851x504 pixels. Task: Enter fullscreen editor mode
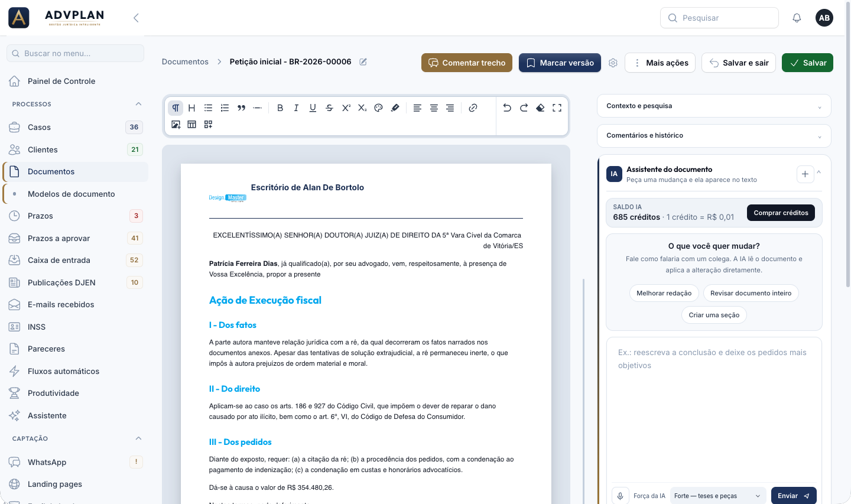click(557, 108)
